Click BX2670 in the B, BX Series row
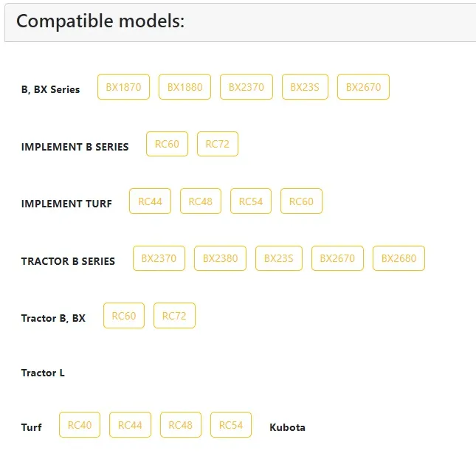The height and width of the screenshot is (473, 476). tap(363, 87)
